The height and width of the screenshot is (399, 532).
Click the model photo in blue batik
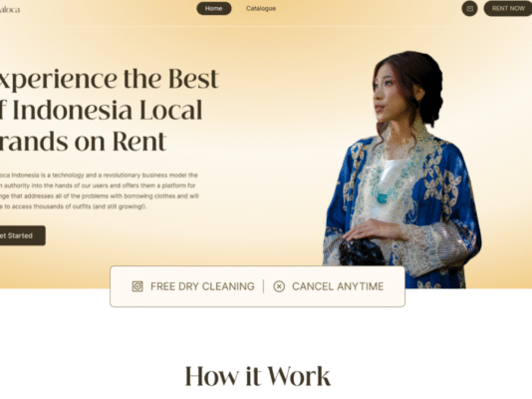point(402,170)
